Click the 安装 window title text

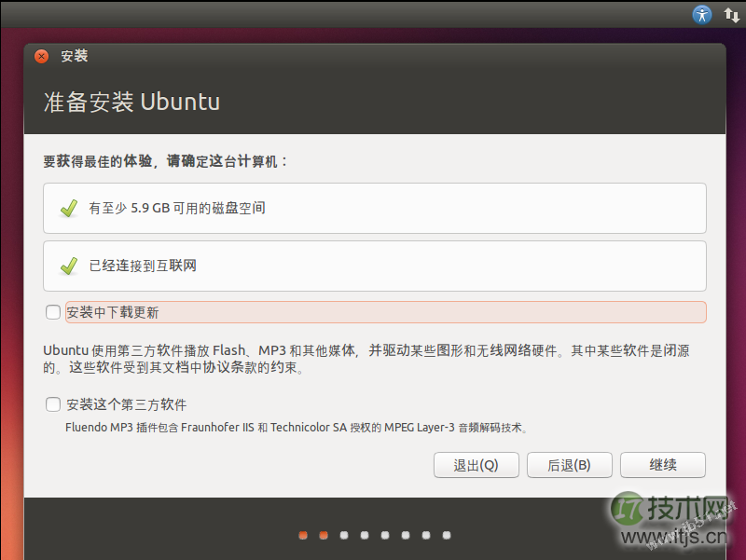coord(75,56)
